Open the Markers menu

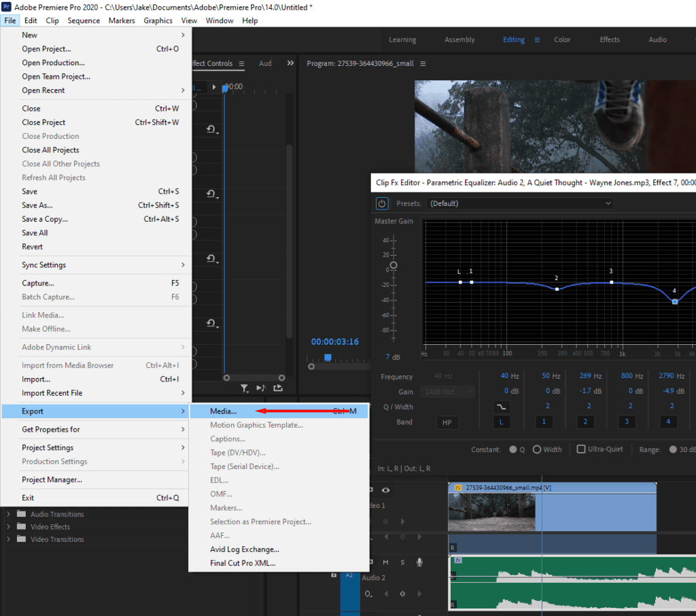pos(122,20)
